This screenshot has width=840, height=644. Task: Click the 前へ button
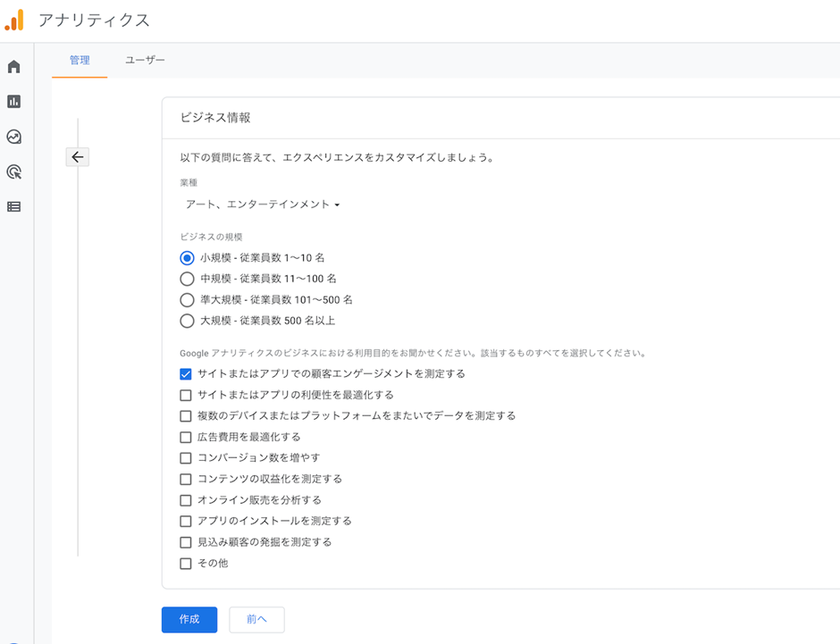(x=256, y=619)
